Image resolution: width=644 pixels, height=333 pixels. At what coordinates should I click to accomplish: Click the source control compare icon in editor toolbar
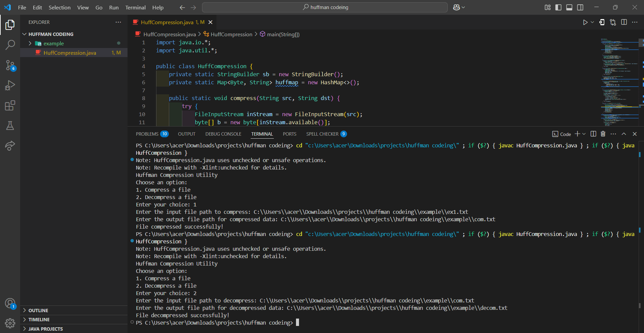[613, 22]
